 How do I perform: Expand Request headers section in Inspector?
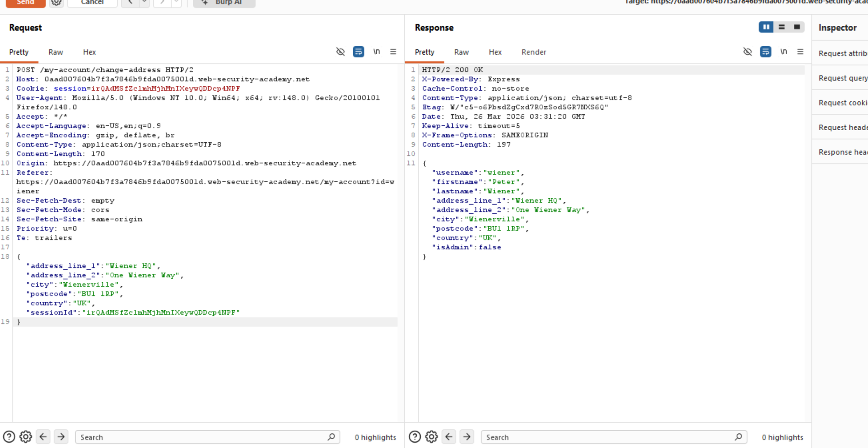pyautogui.click(x=840, y=128)
